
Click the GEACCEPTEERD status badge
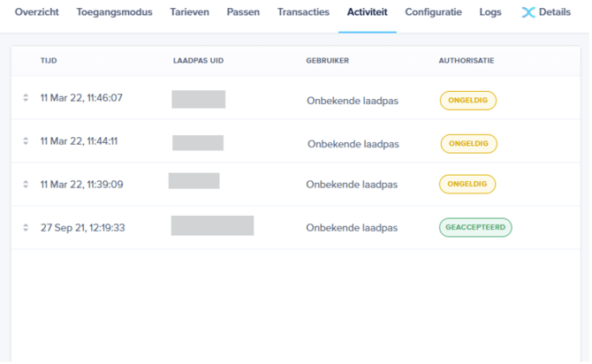point(475,227)
